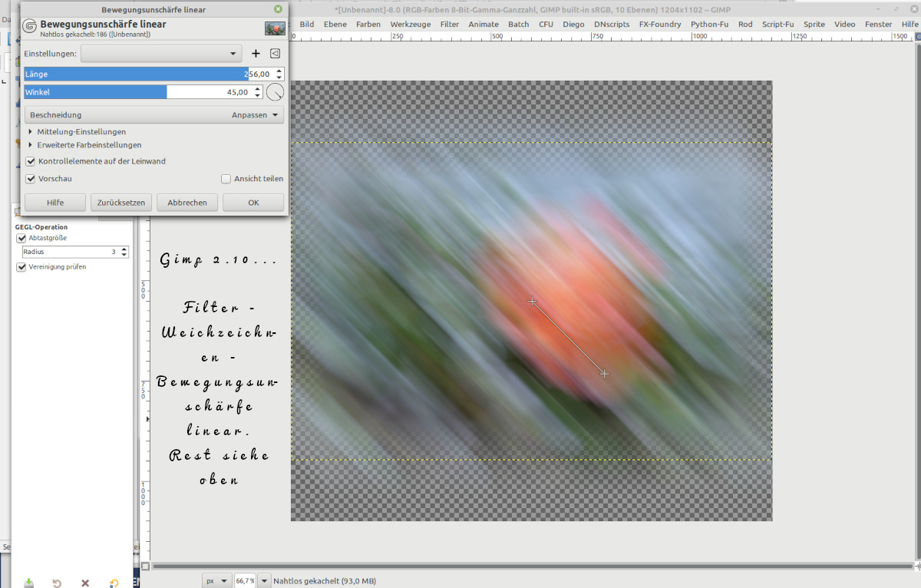Click the angle dial next to Winkel
921x588 pixels.
pos(275,92)
